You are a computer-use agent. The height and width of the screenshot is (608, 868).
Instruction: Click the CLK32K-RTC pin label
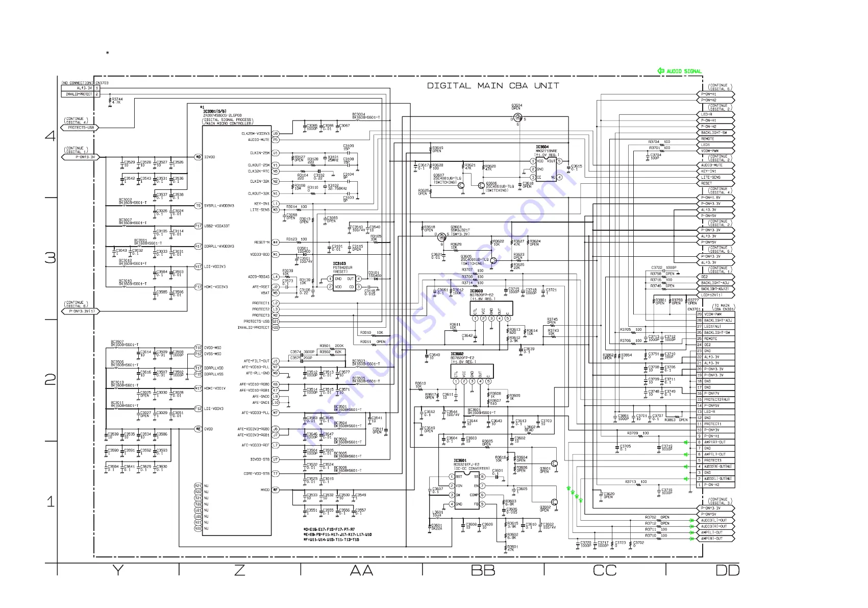258,171
